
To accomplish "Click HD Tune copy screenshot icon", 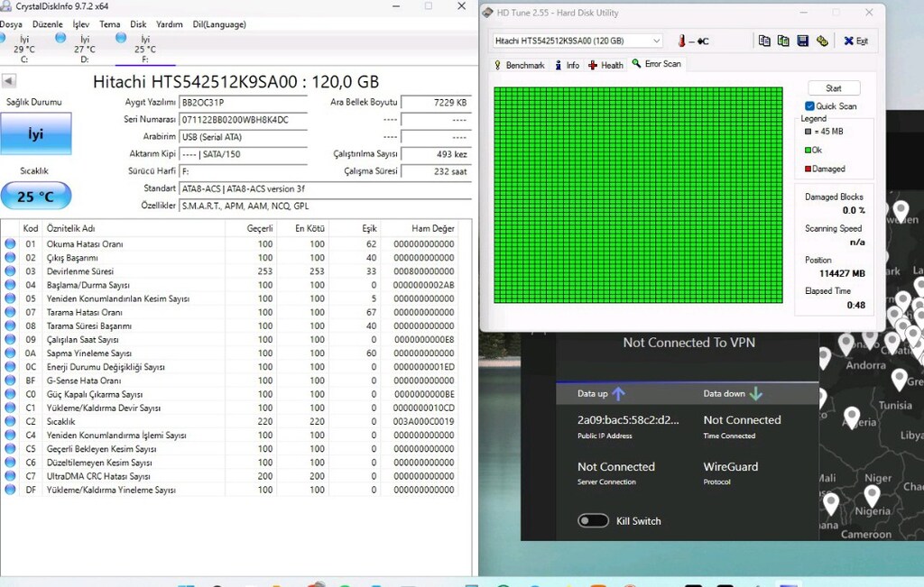I will click(x=783, y=41).
